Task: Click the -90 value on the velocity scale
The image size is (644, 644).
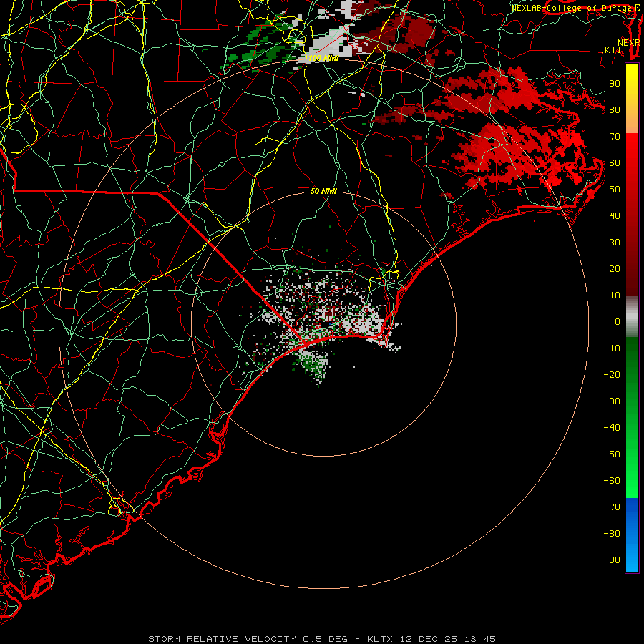Action: point(612,560)
